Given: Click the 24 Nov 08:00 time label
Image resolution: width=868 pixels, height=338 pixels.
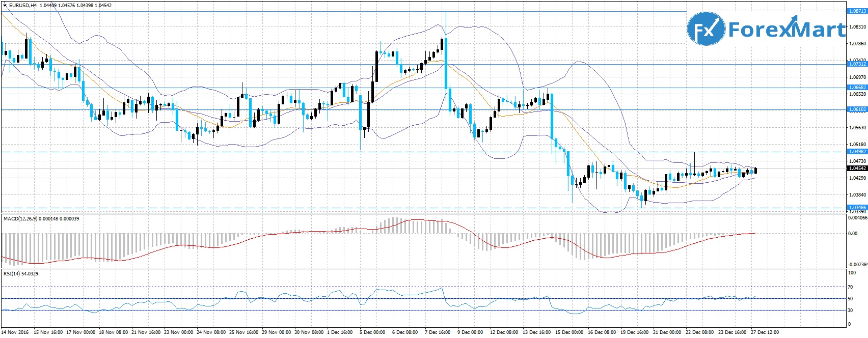Looking at the screenshot, I should (211, 332).
